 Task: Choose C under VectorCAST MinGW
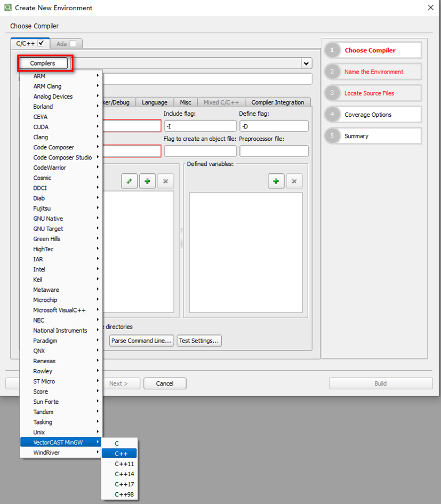pos(119,444)
